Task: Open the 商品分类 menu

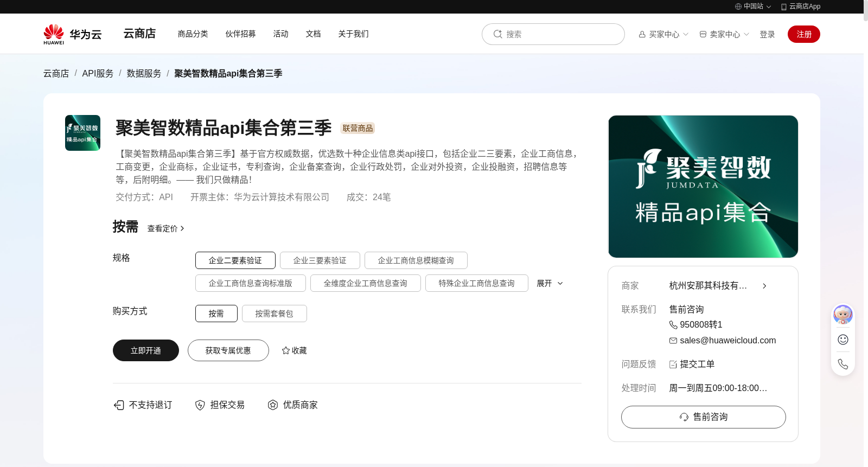Action: tap(193, 34)
